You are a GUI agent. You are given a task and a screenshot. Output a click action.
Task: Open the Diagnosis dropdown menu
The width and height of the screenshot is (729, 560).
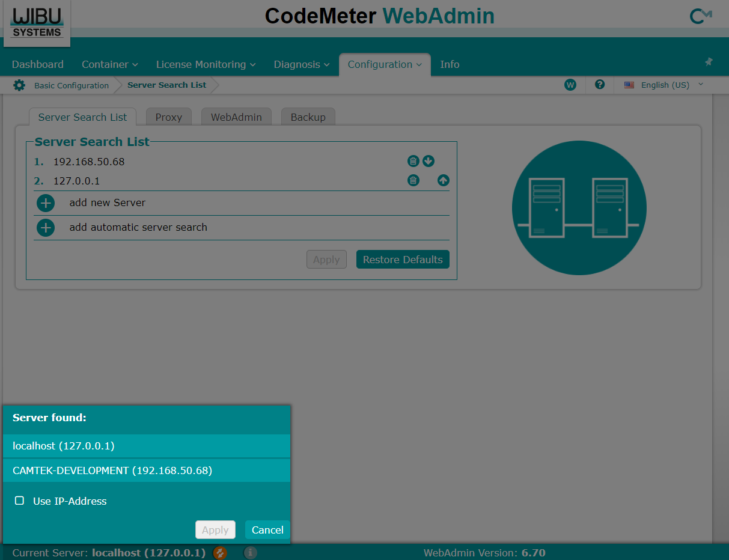[x=302, y=64]
